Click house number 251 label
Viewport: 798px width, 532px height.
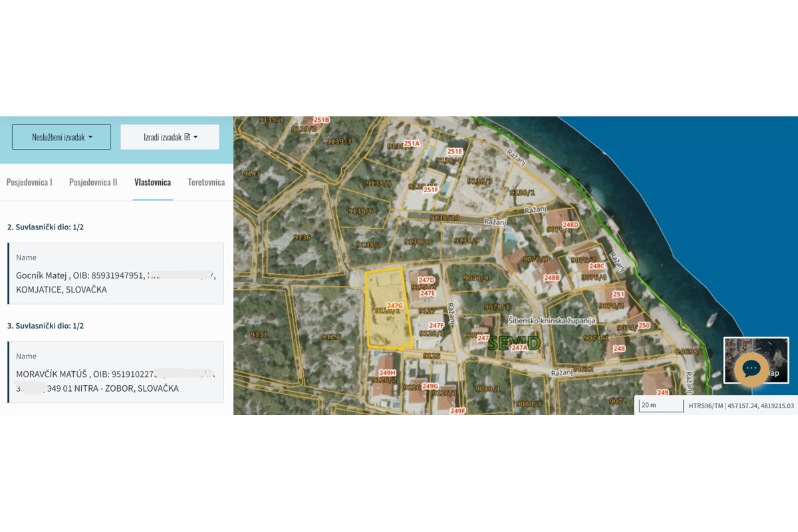[x=618, y=294]
